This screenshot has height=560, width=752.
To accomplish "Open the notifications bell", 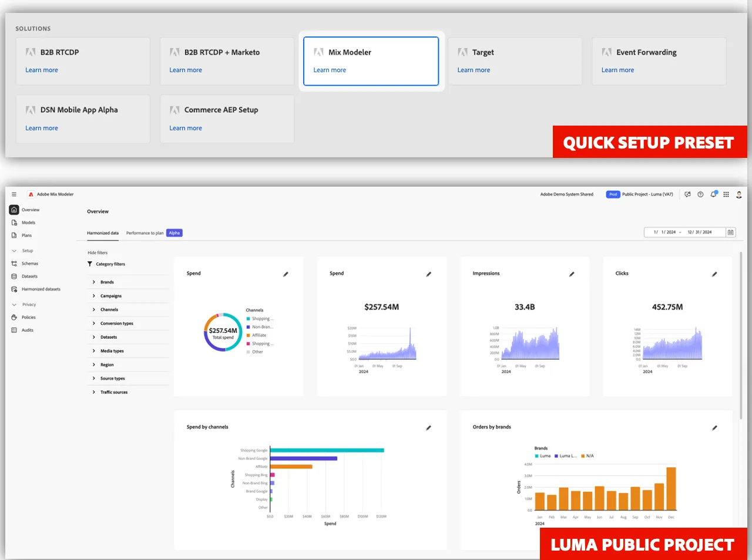I will (x=713, y=194).
